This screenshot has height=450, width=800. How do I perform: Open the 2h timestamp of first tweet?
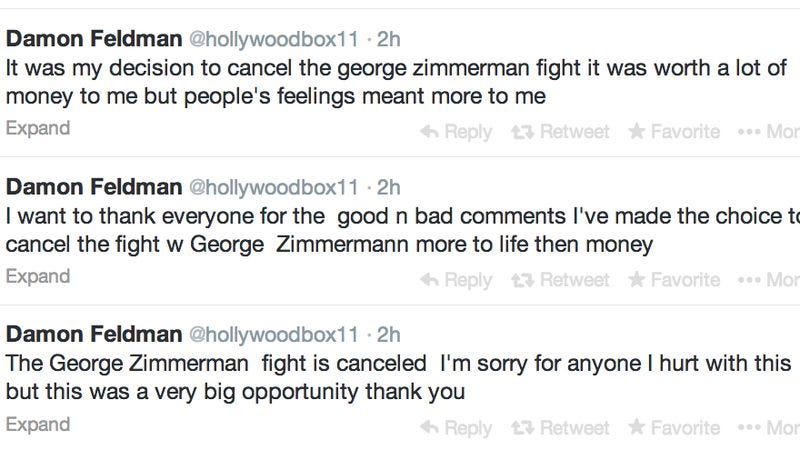click(388, 39)
